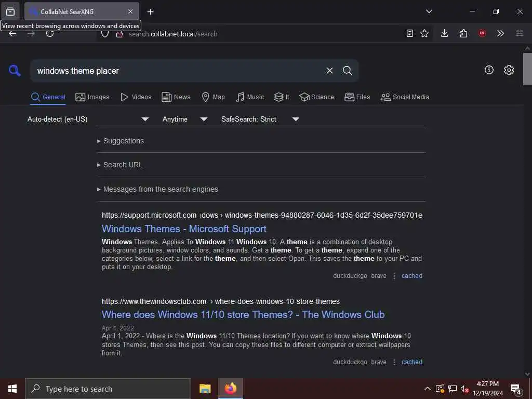
Task: Reload the current page
Action: pos(50,34)
